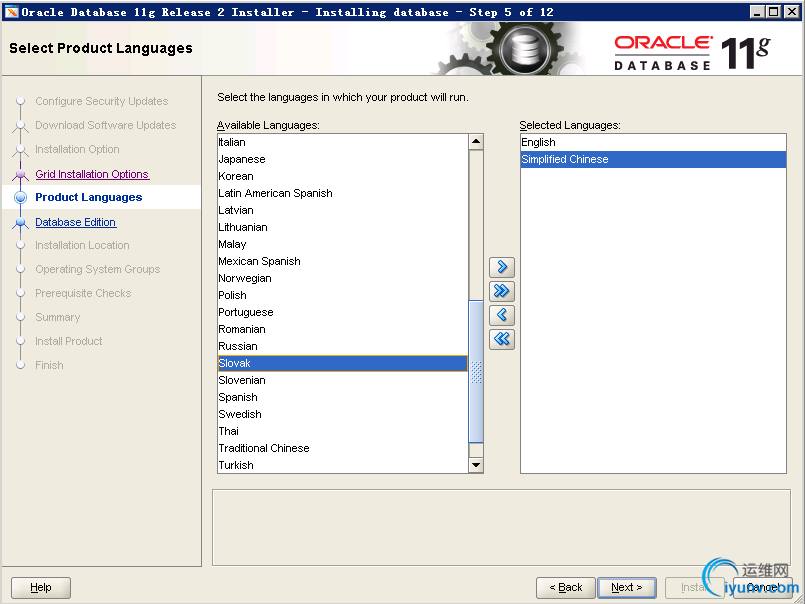Proceed with the Next button
The height and width of the screenshot is (604, 805).
[x=627, y=588]
